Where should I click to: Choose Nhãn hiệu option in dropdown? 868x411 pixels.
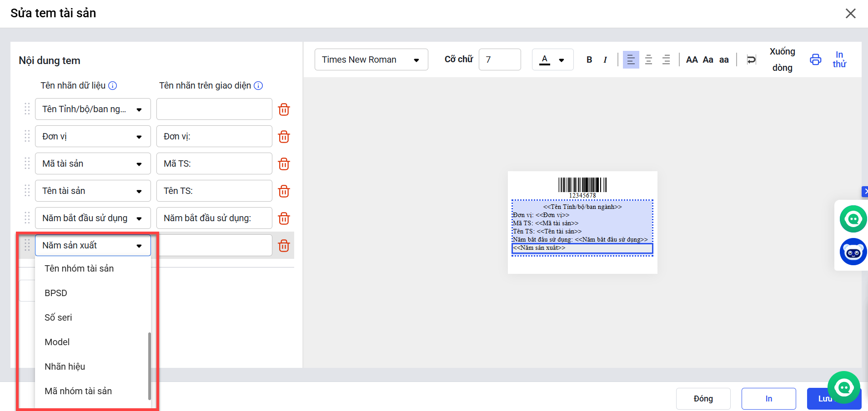pyautogui.click(x=65, y=366)
